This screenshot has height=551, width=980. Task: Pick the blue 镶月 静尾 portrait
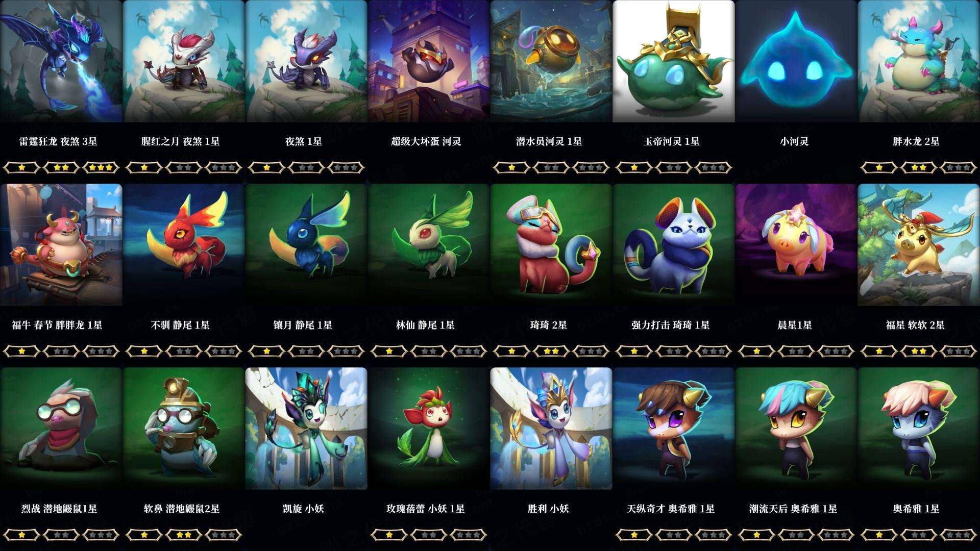point(306,245)
